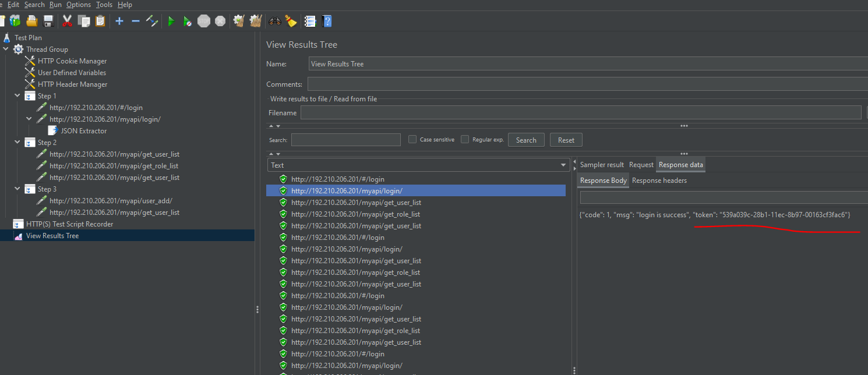Image resolution: width=868 pixels, height=375 pixels.
Task: Click the Open folder toolbar icon
Action: (32, 22)
